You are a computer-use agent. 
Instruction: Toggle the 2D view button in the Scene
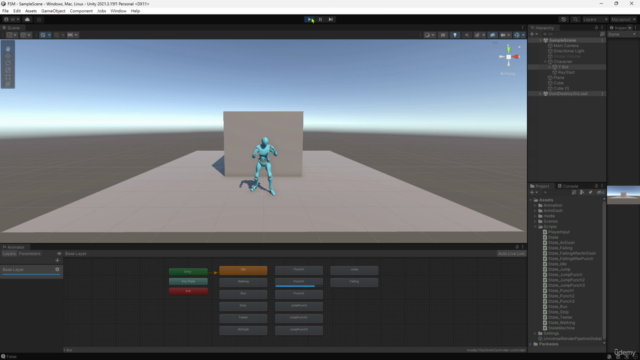pyautogui.click(x=443, y=35)
